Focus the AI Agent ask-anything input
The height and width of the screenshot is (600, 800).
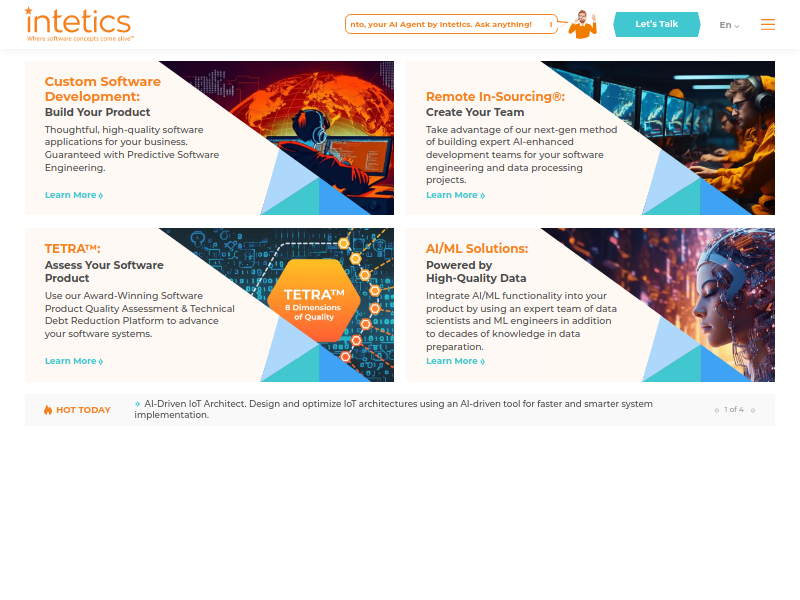click(451, 24)
